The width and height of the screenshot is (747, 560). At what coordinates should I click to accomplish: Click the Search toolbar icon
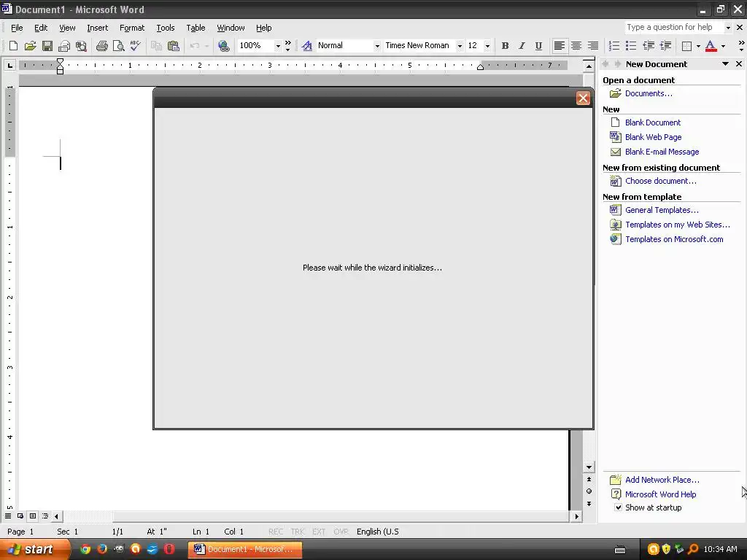pos(82,46)
